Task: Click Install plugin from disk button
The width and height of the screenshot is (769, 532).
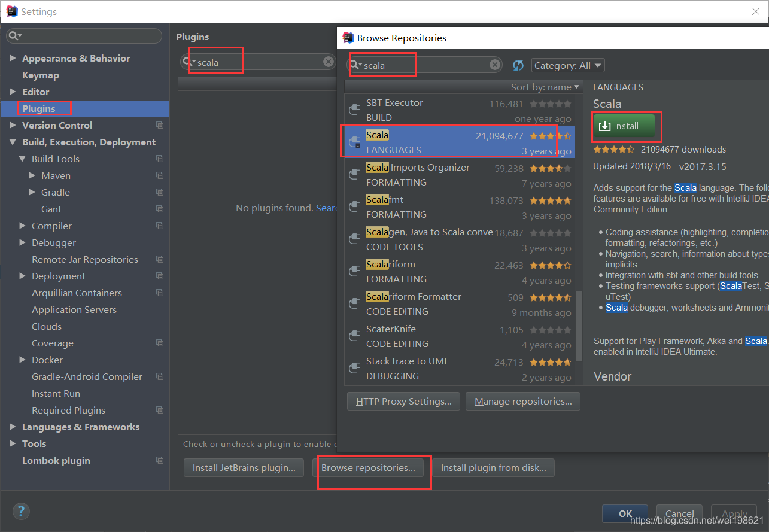Action: [494, 468]
